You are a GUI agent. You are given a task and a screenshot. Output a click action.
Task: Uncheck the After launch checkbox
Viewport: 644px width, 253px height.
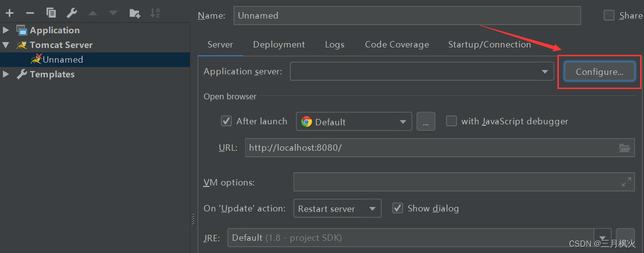coord(226,121)
